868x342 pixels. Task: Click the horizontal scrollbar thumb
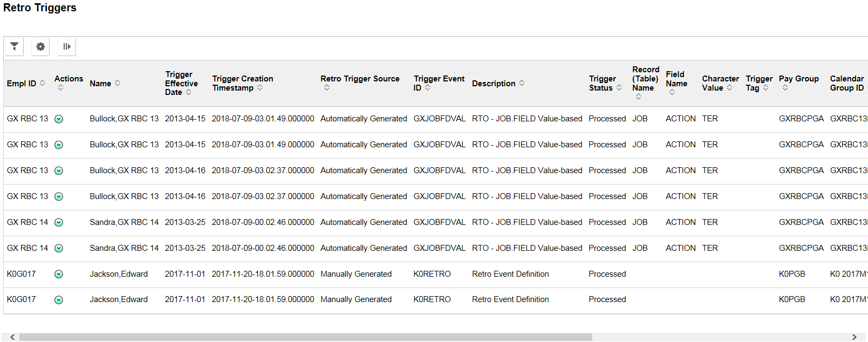[305, 337]
